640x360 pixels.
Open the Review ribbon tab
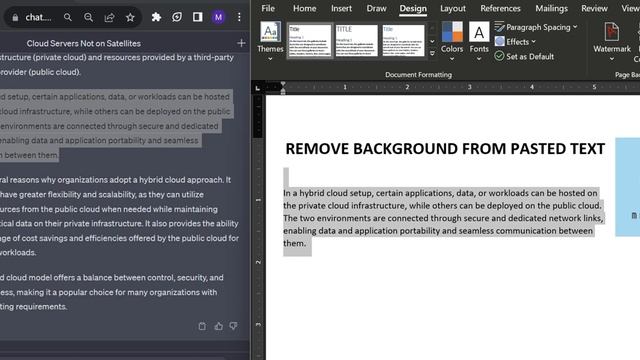click(594, 8)
